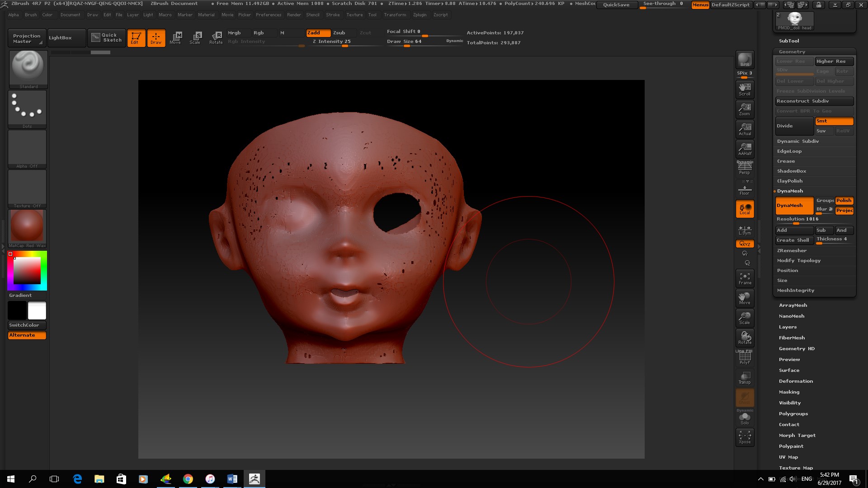Click the Xpose icon
868x488 pixels.
[x=745, y=437]
